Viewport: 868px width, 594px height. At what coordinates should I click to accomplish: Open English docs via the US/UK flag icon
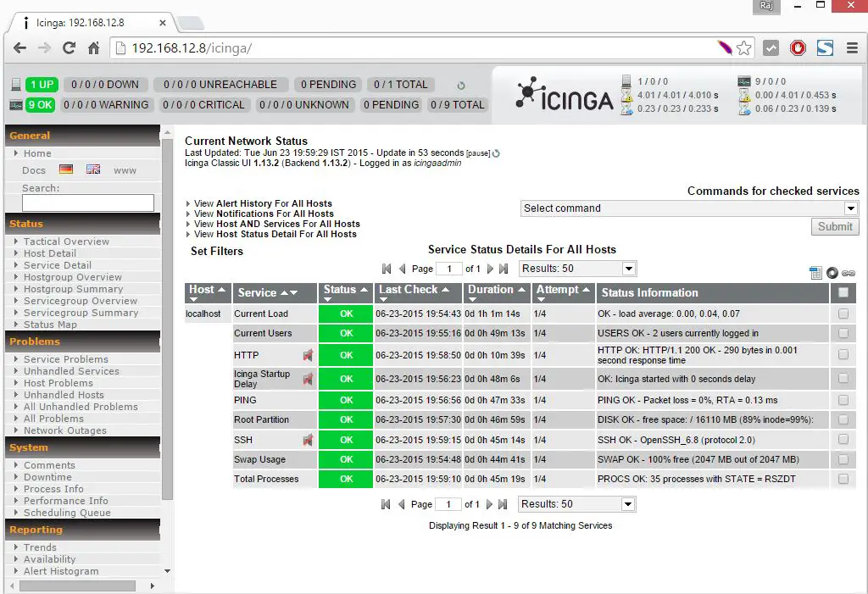(93, 169)
